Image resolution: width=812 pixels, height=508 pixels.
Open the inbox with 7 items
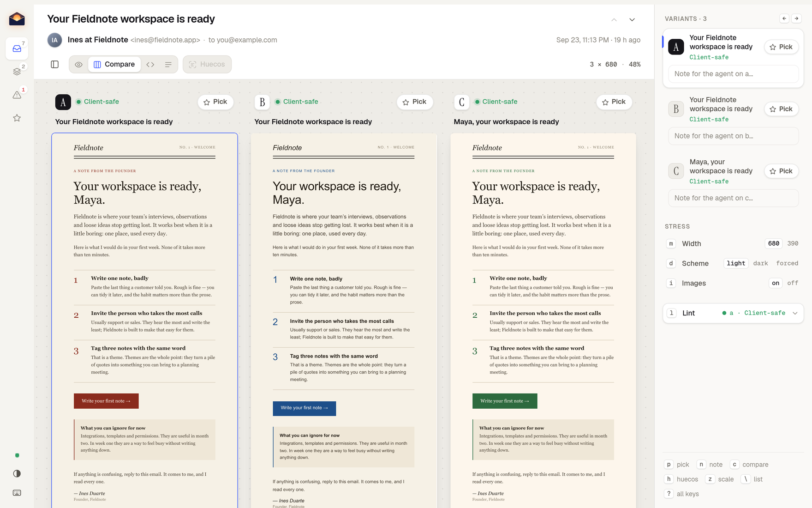[x=17, y=48]
